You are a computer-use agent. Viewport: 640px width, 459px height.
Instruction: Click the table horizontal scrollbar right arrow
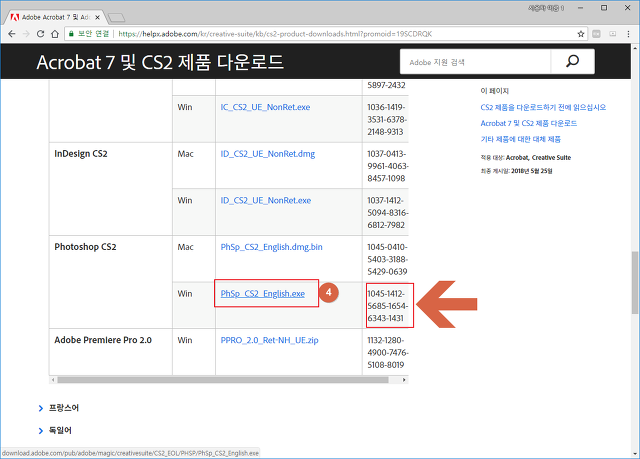[404, 380]
